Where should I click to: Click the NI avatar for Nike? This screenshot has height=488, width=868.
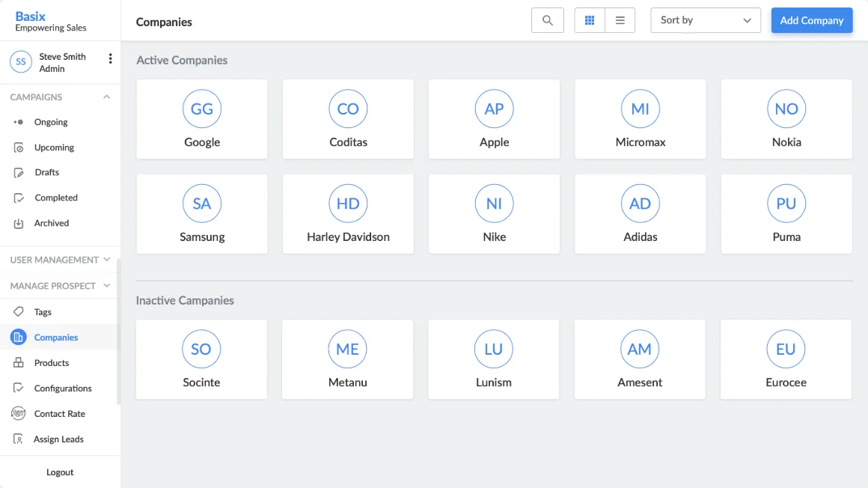[x=495, y=204]
